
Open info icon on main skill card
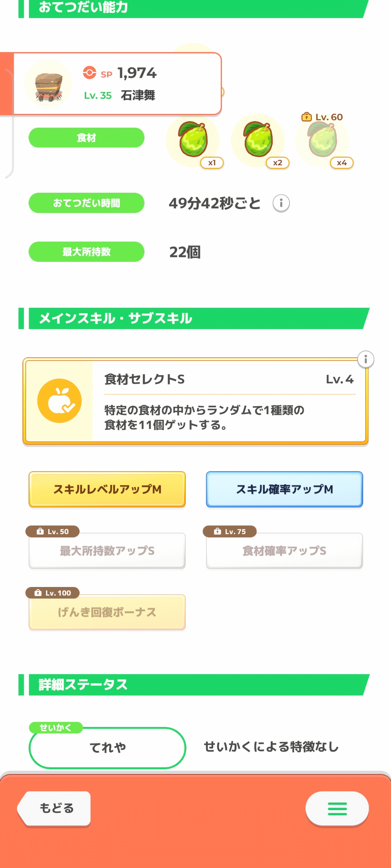(x=366, y=359)
